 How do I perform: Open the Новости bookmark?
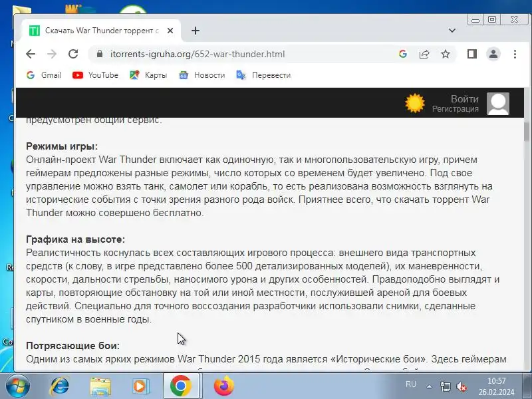point(202,75)
